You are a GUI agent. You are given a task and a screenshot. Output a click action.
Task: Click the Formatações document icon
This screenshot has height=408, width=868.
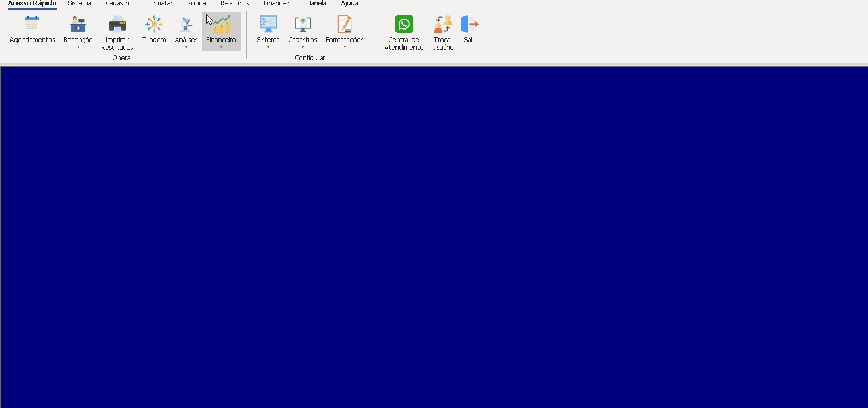tap(345, 24)
